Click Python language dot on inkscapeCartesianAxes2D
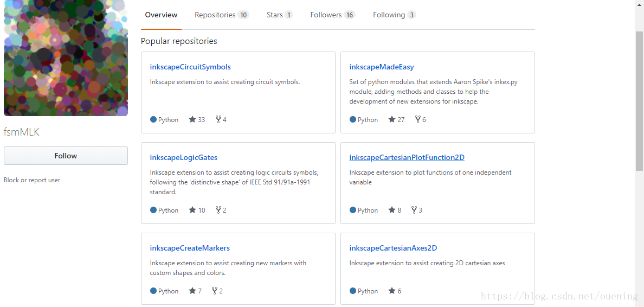 pyautogui.click(x=353, y=291)
